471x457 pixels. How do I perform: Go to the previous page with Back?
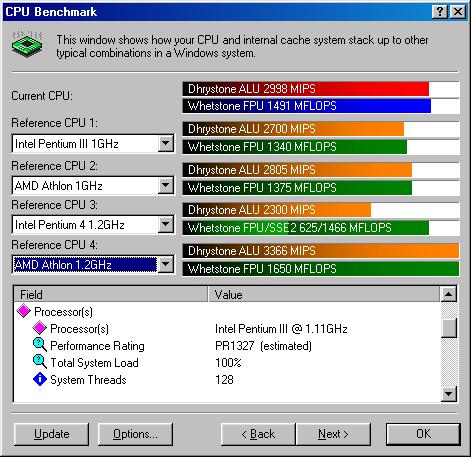pyautogui.click(x=258, y=434)
